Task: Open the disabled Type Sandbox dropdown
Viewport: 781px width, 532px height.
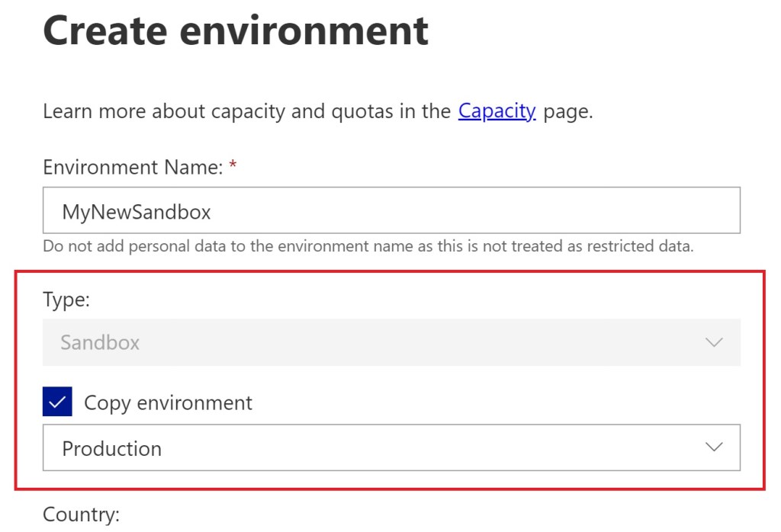Action: [391, 342]
